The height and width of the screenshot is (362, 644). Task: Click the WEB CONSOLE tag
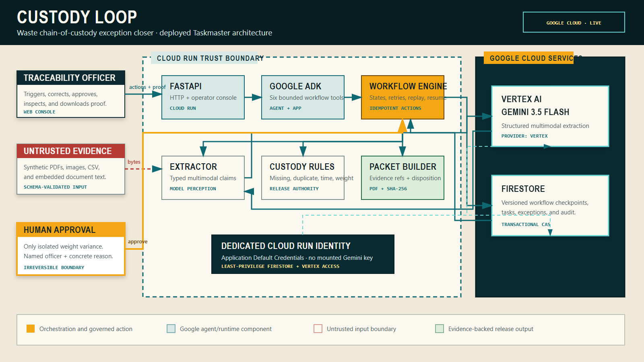click(39, 112)
